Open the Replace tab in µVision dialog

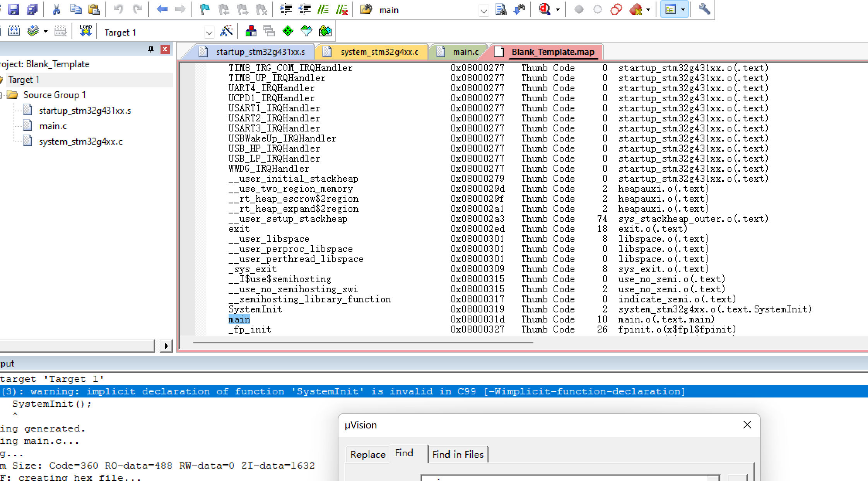367,454
